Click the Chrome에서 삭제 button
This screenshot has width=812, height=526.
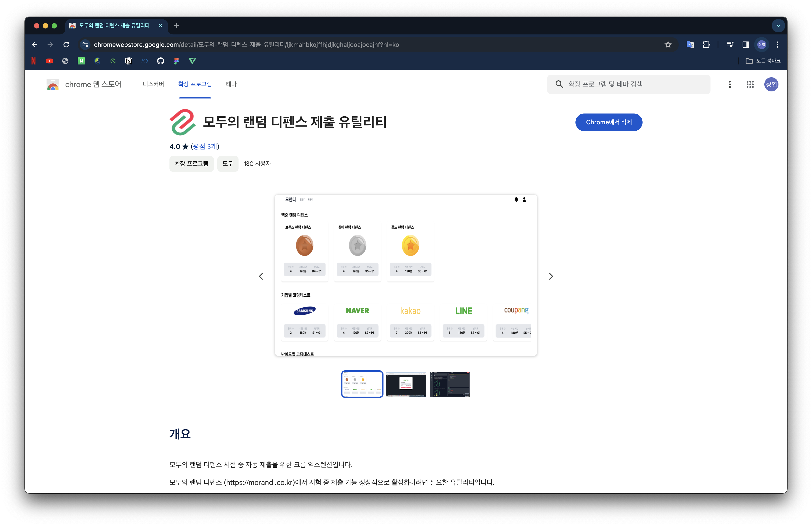(609, 122)
